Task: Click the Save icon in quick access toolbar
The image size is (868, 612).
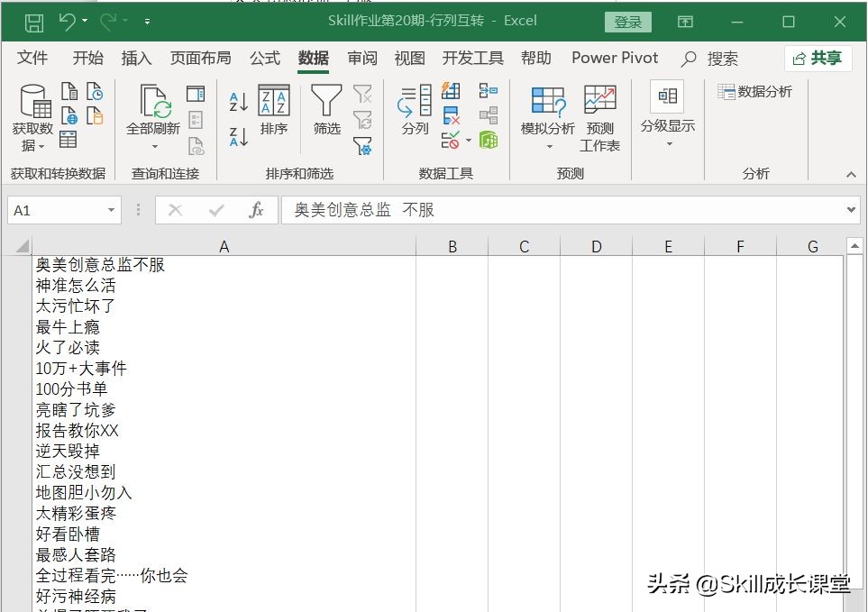Action: (32, 20)
